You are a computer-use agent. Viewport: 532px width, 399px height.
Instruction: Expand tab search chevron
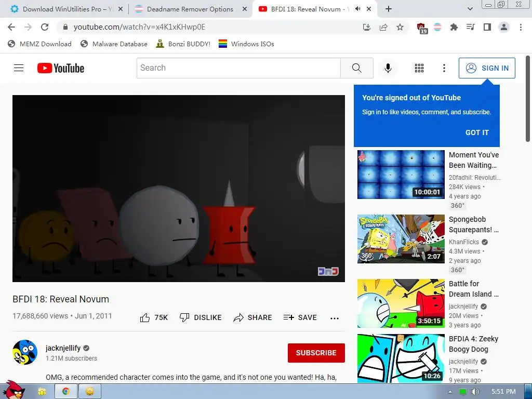[470, 9]
